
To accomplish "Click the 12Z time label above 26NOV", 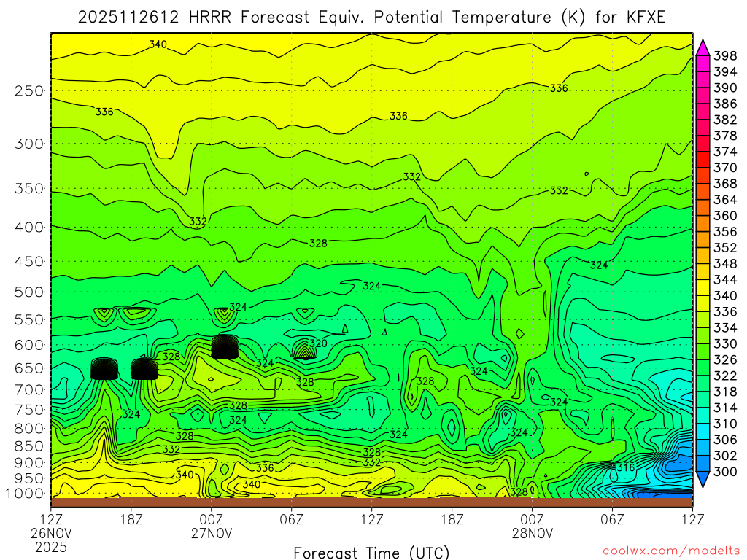I will click(x=51, y=519).
